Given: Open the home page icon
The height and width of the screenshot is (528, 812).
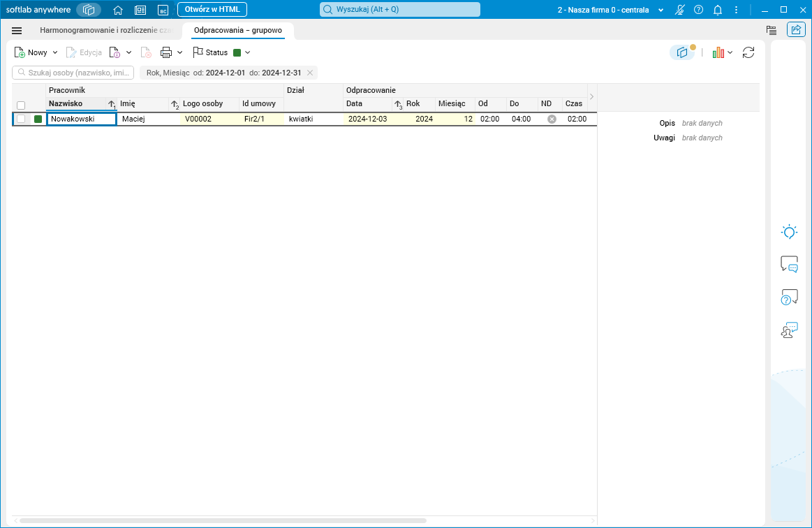Looking at the screenshot, I should tap(118, 10).
